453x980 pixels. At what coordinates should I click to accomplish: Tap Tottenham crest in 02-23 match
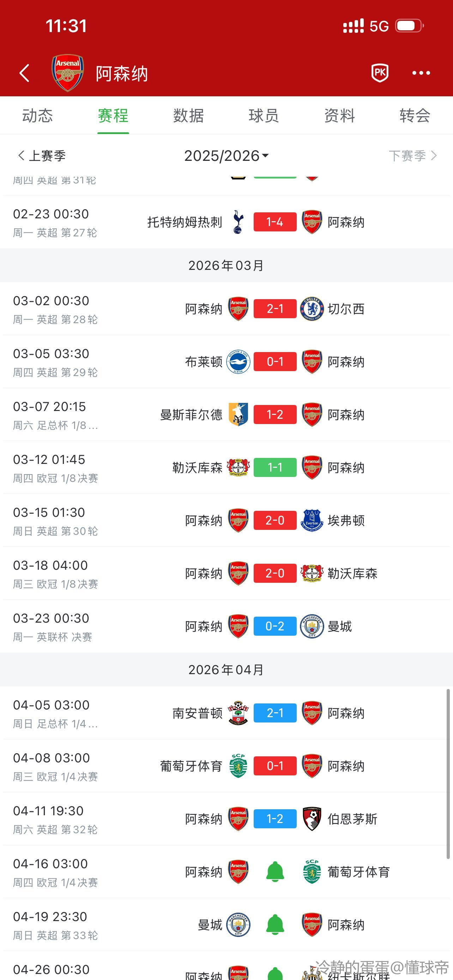point(238,222)
